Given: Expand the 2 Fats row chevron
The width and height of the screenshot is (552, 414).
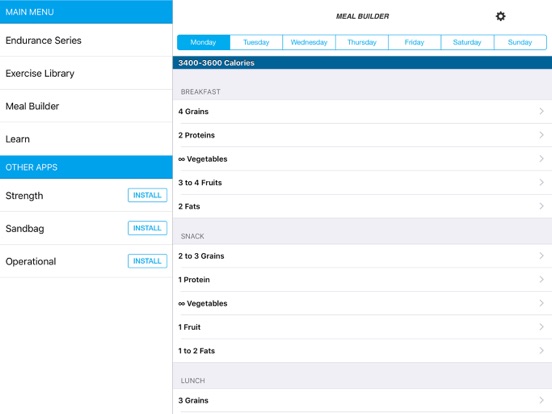Looking at the screenshot, I should click(541, 206).
